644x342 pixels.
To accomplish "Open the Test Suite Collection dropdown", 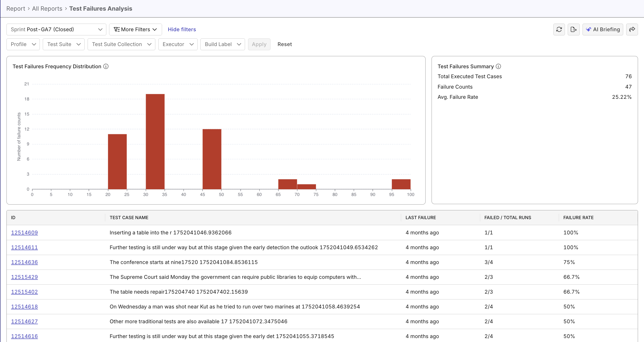I will (122, 44).
